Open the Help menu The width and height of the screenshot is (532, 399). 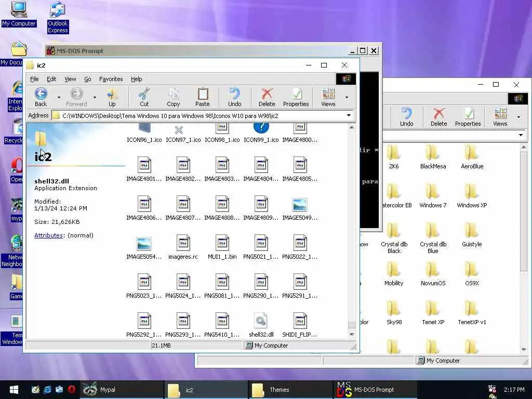(x=137, y=79)
